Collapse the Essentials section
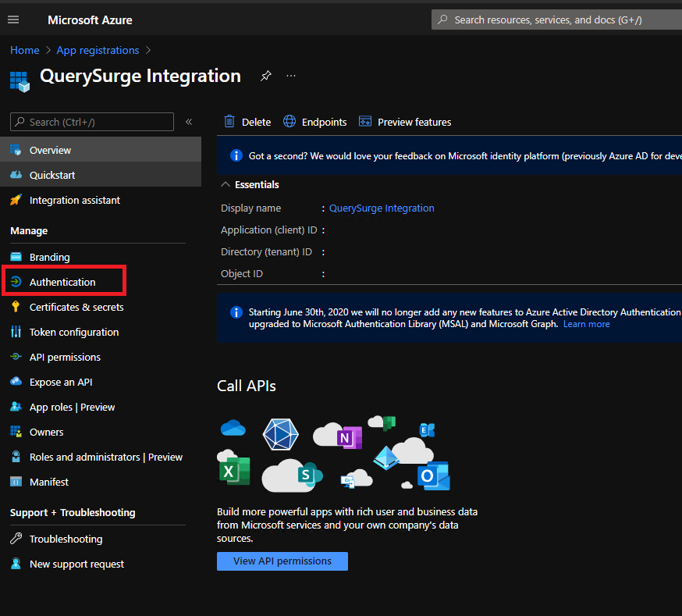The width and height of the screenshot is (682, 616). (x=226, y=184)
